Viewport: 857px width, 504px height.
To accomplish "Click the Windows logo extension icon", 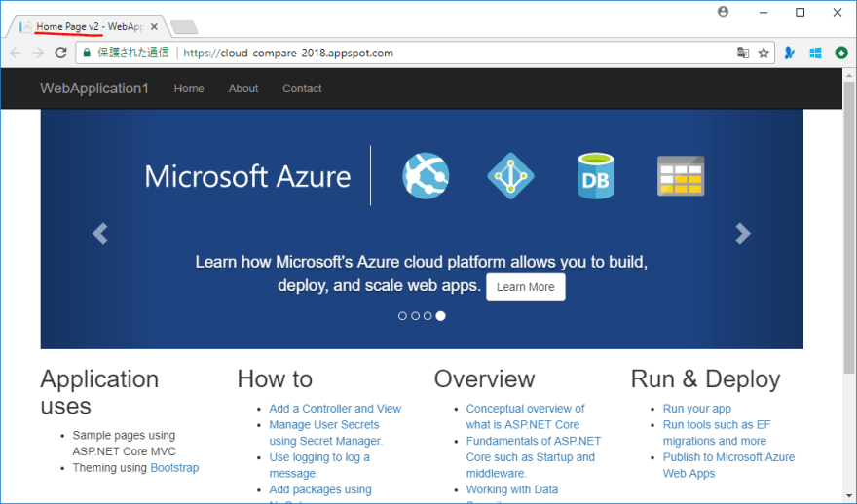I will click(815, 53).
